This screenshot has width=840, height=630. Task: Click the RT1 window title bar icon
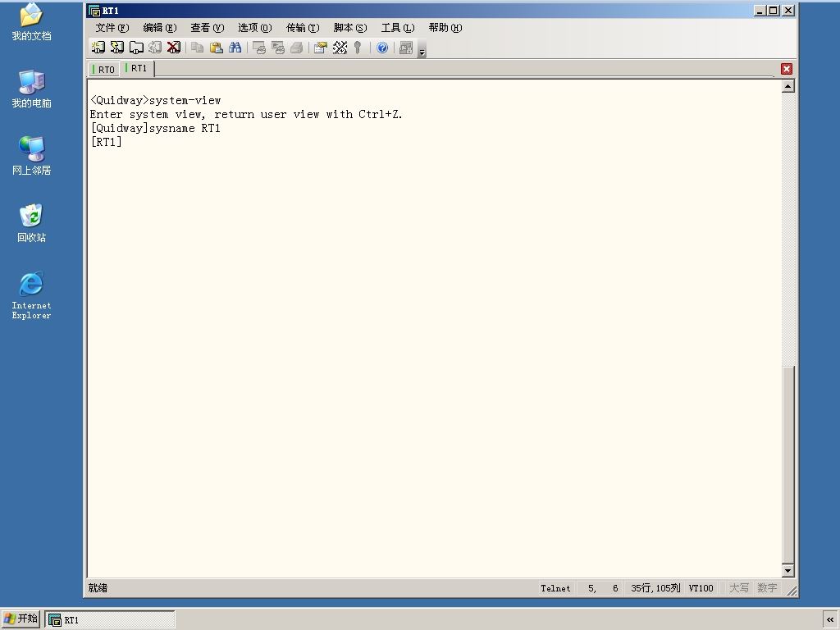tap(94, 11)
